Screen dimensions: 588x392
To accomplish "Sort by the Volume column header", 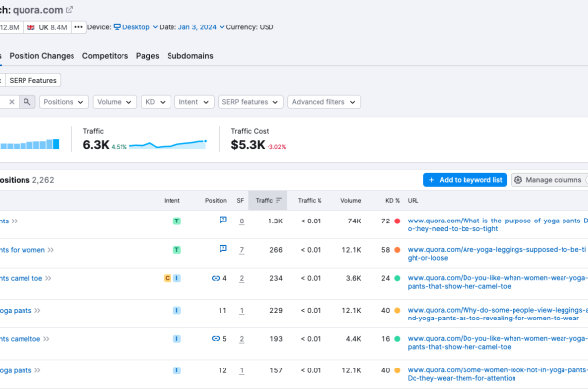I will point(350,201).
